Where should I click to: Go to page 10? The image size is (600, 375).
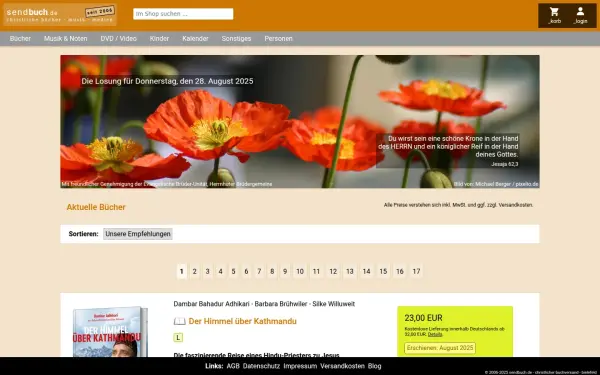300,271
